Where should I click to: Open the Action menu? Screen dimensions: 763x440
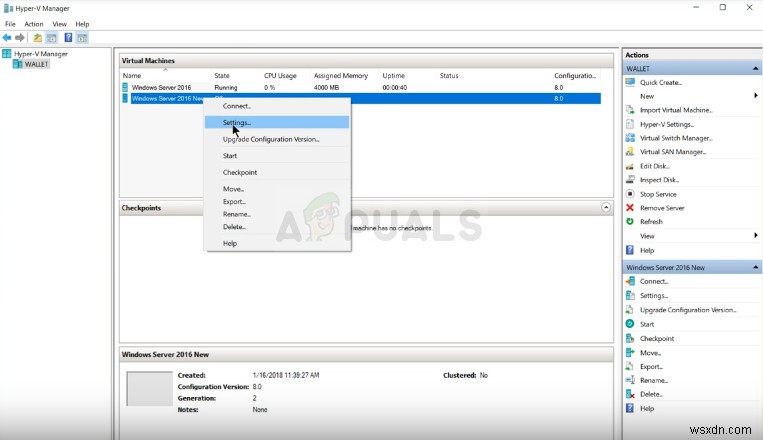pos(34,24)
